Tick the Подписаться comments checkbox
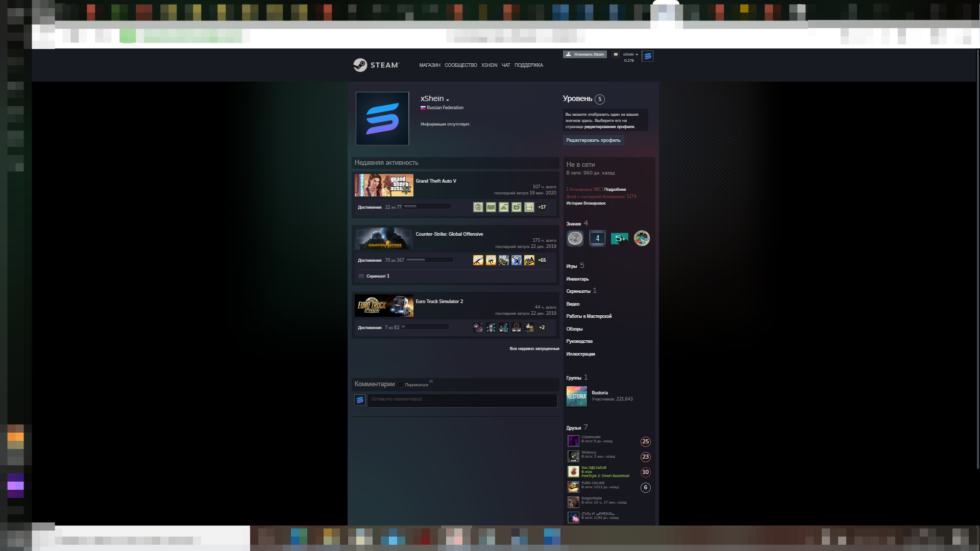 pyautogui.click(x=402, y=385)
